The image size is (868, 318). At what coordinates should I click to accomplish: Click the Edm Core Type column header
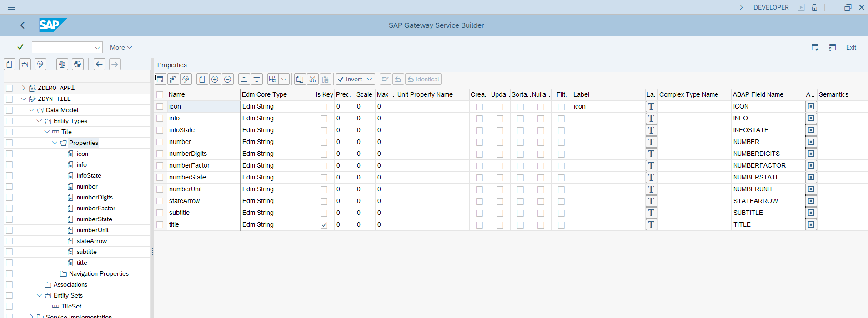[x=277, y=94]
